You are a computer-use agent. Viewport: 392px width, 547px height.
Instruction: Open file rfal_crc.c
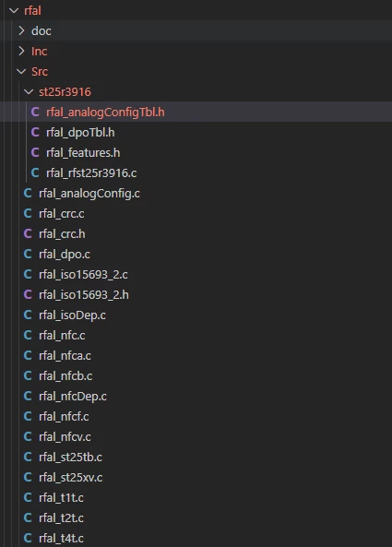pyautogui.click(x=62, y=213)
